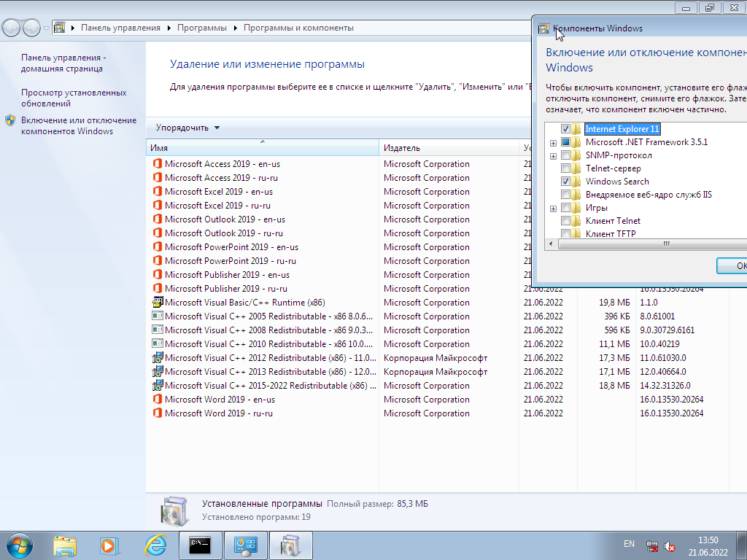Enable the Игры checkbox
747x560 pixels.
pos(565,208)
